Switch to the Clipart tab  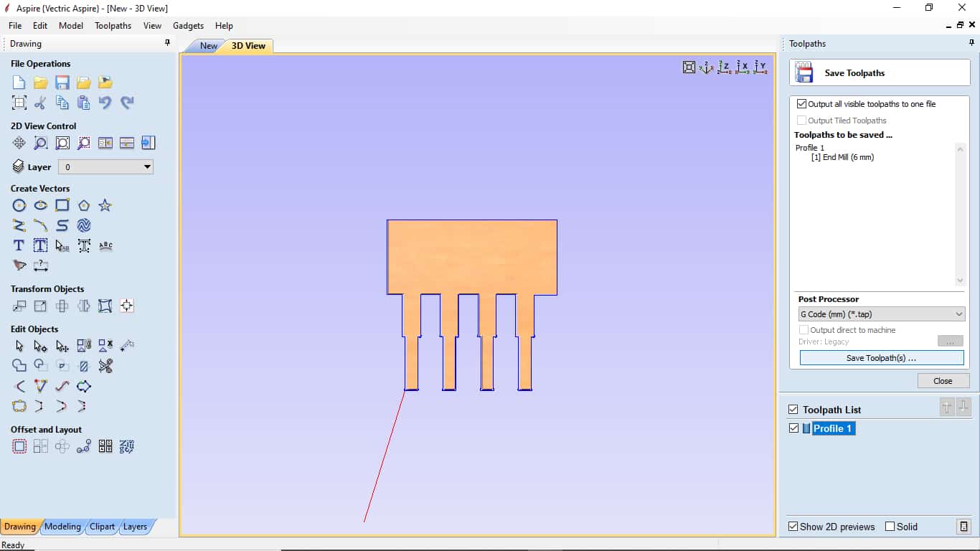point(102,527)
